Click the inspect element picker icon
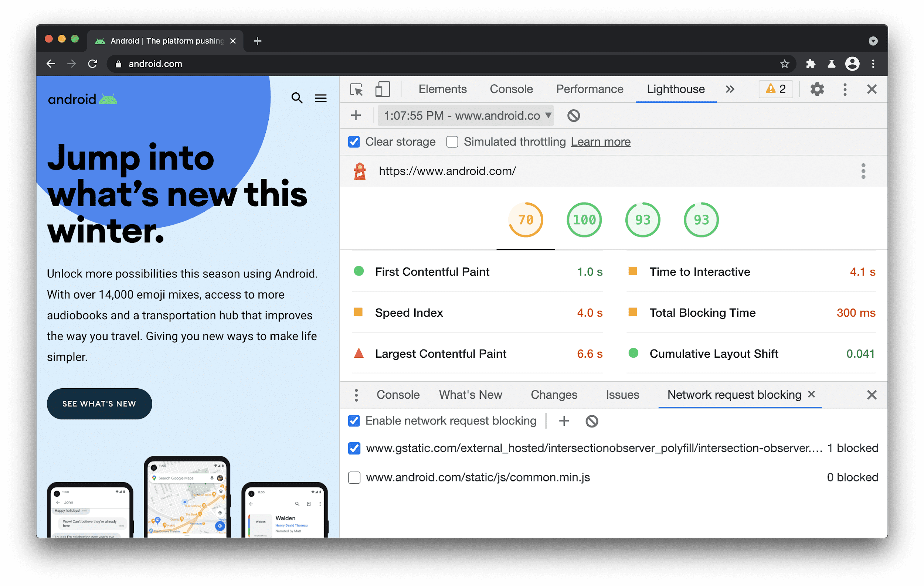The image size is (924, 586). (x=358, y=88)
